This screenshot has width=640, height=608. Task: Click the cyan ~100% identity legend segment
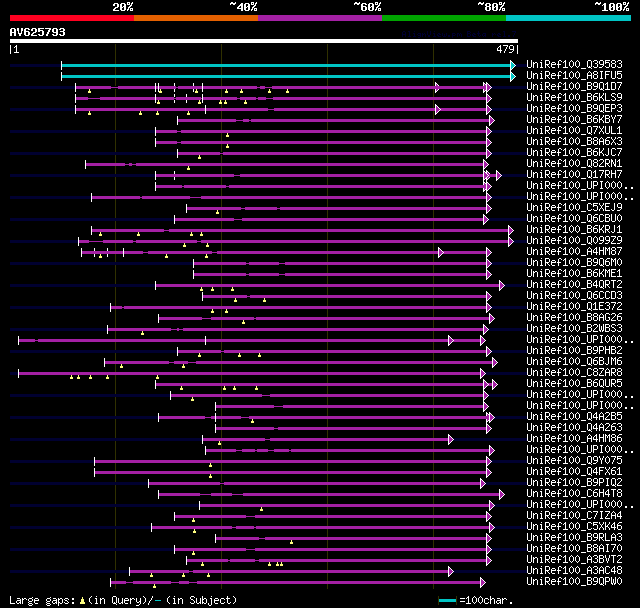click(569, 18)
